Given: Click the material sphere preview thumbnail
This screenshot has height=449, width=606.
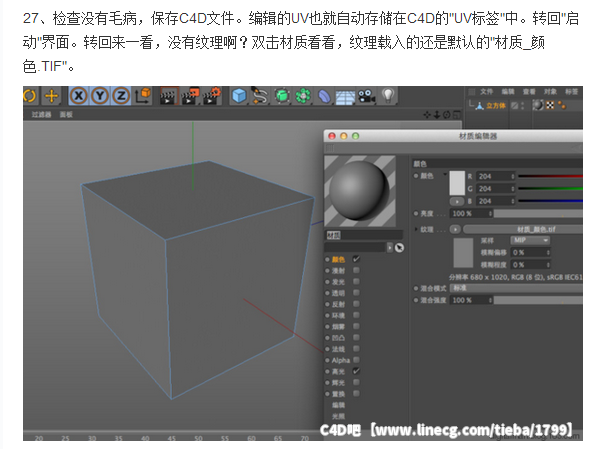Looking at the screenshot, I should pyautogui.click(x=360, y=191).
